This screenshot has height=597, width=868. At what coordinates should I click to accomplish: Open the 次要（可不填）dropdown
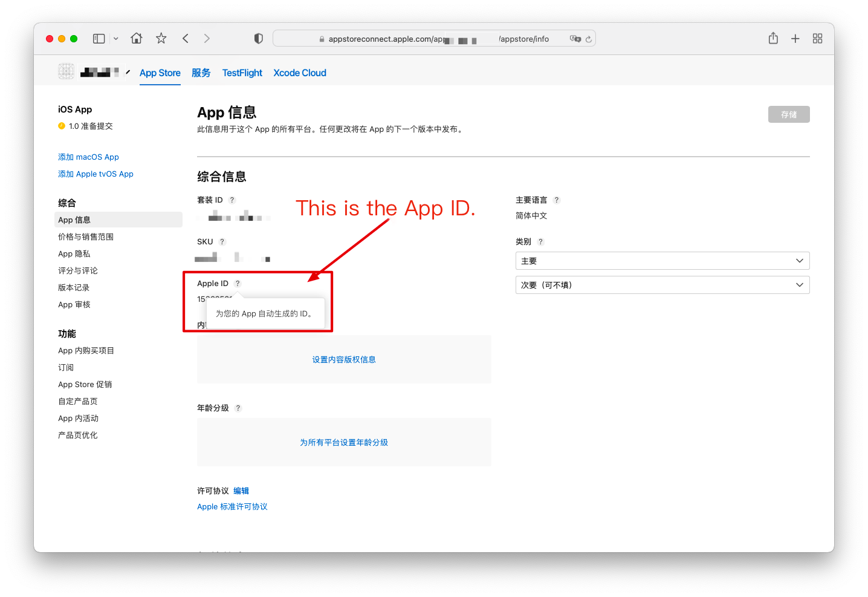pyautogui.click(x=661, y=285)
